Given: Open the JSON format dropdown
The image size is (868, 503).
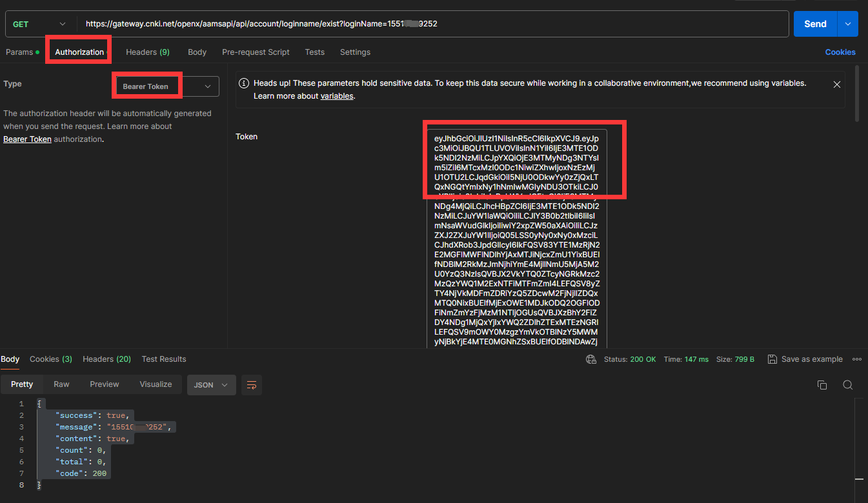Looking at the screenshot, I should click(x=211, y=385).
